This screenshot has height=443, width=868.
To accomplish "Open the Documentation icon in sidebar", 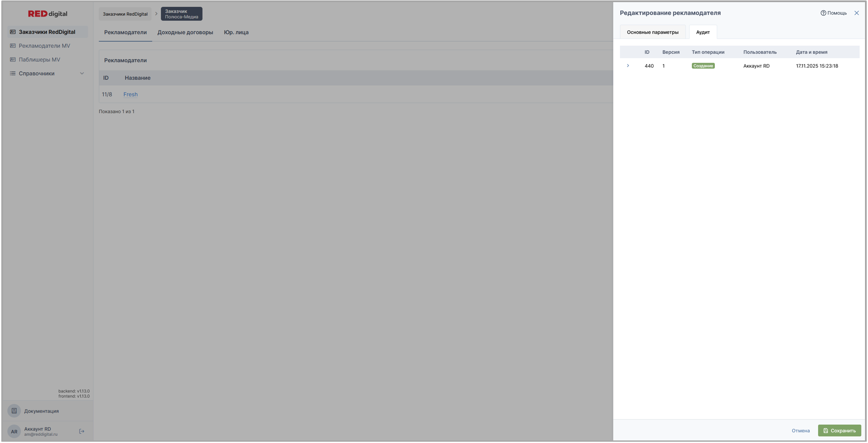I will 14,411.
